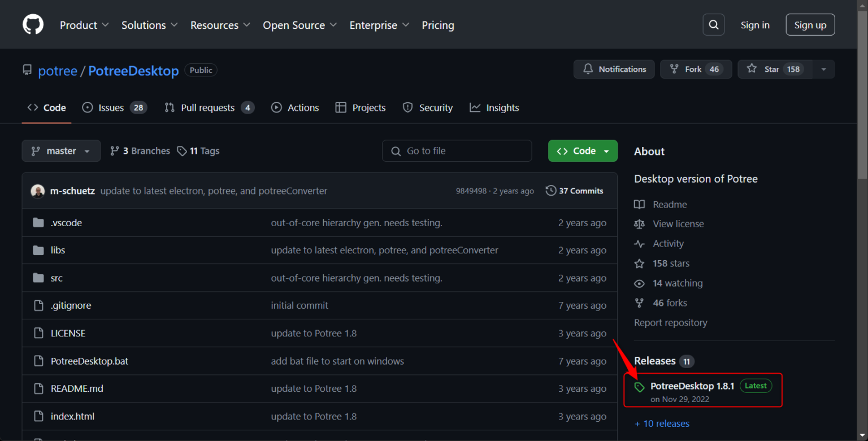Click the 11 Tags link
Image resolution: width=868 pixels, height=441 pixels.
pos(198,151)
